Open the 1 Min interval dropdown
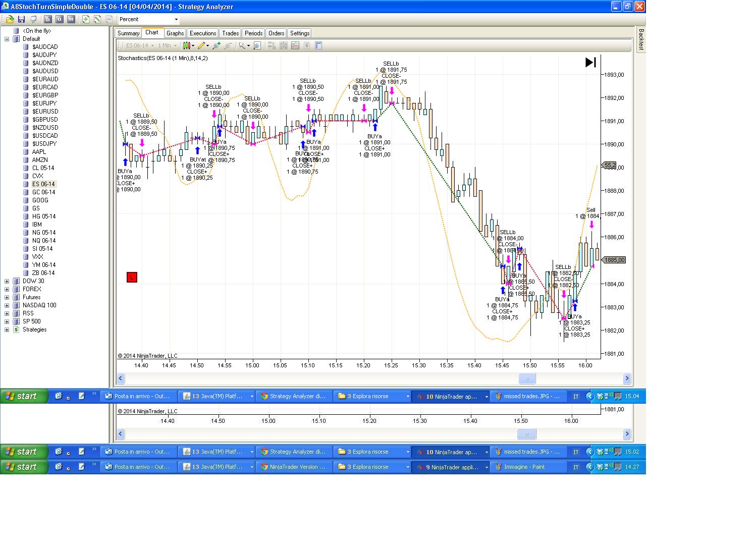Screen dimensions: 756x549 click(167, 45)
